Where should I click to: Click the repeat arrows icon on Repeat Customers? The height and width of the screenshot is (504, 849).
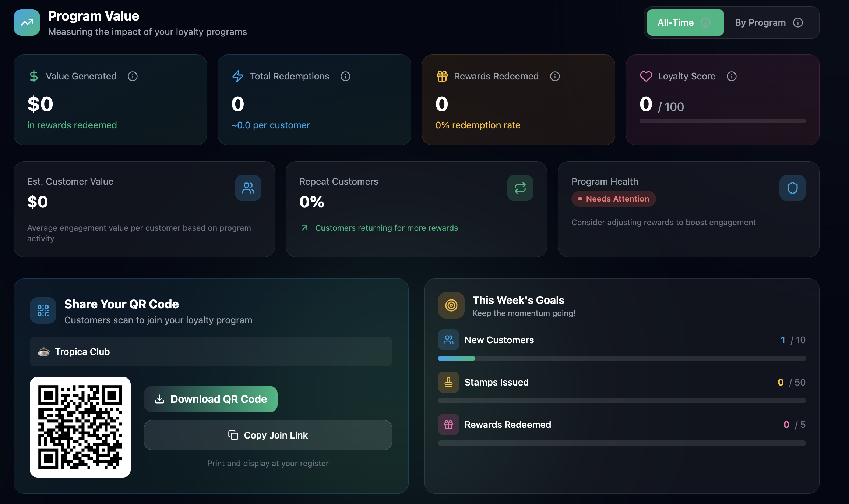point(520,188)
